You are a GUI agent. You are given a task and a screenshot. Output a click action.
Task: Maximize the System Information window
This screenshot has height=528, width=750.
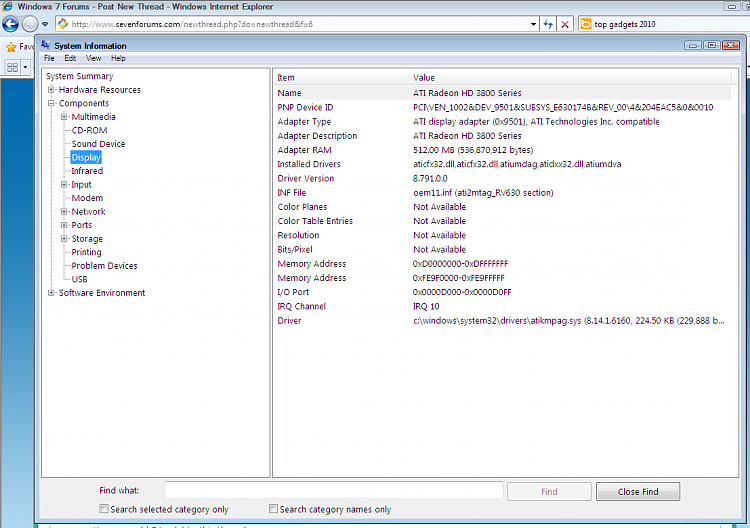point(712,45)
